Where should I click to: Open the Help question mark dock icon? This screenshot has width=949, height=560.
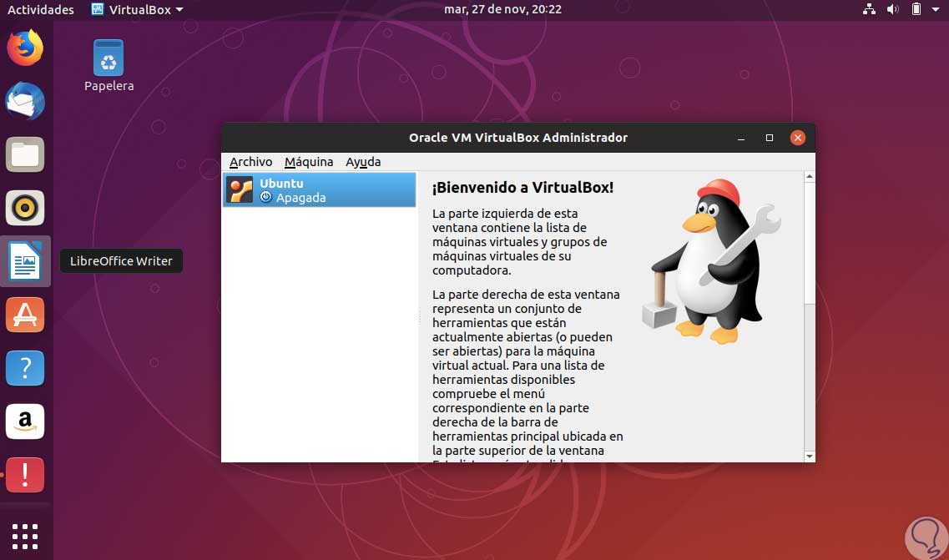point(25,367)
